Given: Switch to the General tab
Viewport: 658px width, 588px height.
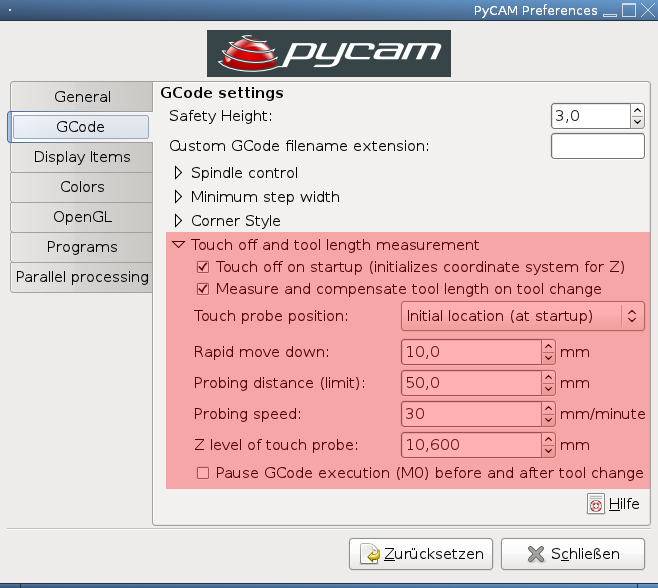Looking at the screenshot, I should pyautogui.click(x=82, y=97).
